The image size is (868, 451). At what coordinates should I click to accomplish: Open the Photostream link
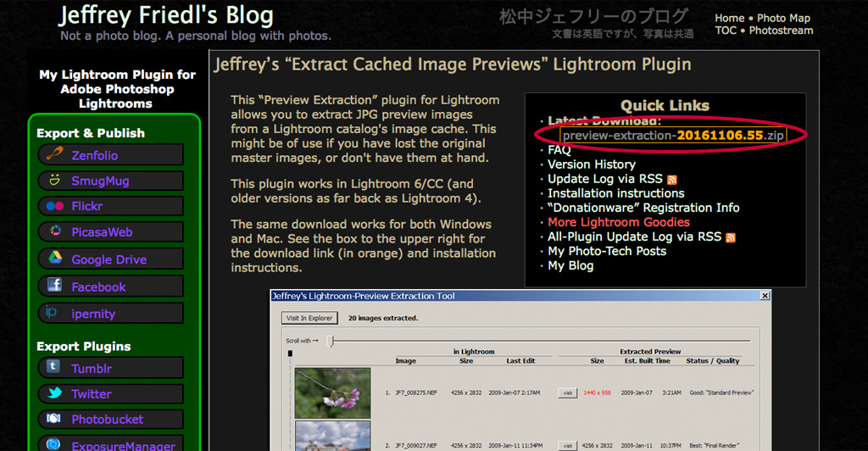click(x=781, y=31)
